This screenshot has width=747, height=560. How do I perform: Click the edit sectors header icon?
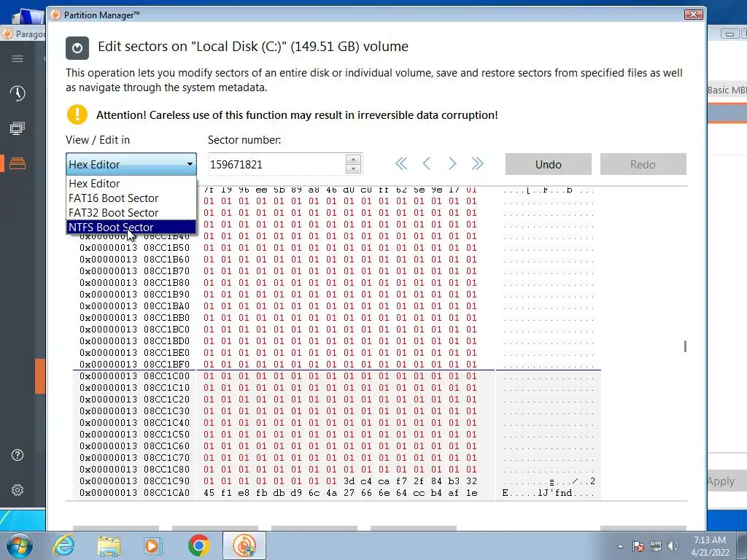[77, 48]
